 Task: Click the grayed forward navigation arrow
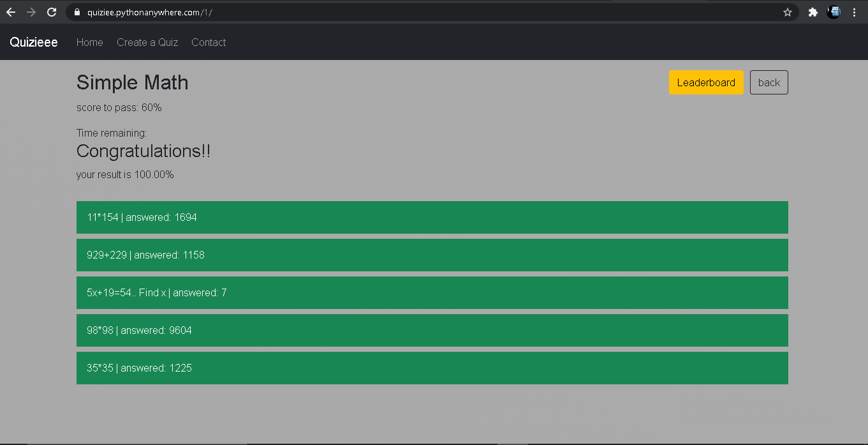coord(31,11)
